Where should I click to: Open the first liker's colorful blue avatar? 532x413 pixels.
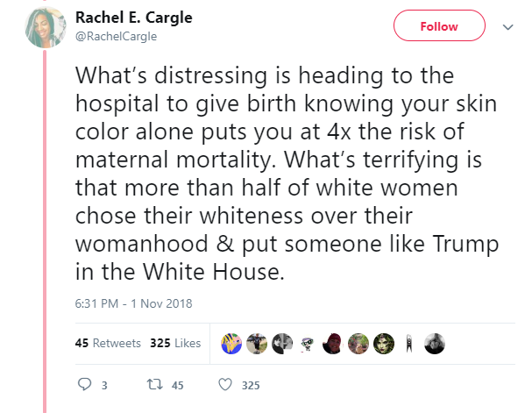(x=231, y=344)
